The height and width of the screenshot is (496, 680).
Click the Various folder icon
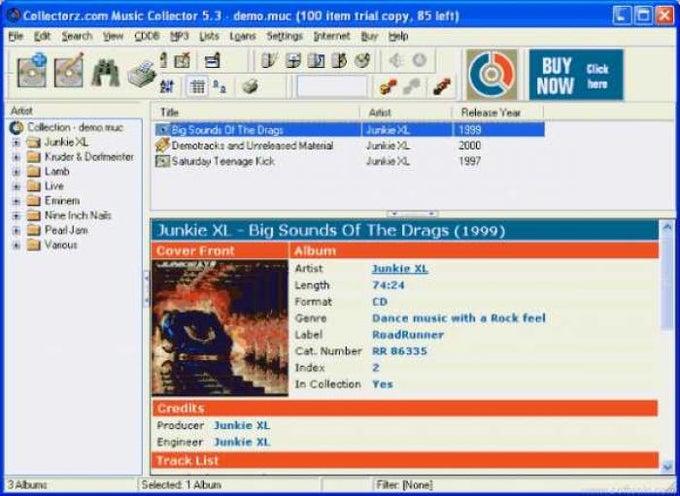pos(33,245)
